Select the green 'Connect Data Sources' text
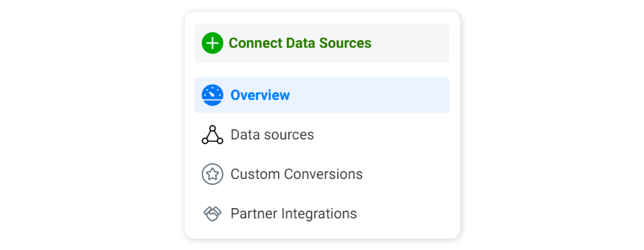 pyautogui.click(x=300, y=43)
